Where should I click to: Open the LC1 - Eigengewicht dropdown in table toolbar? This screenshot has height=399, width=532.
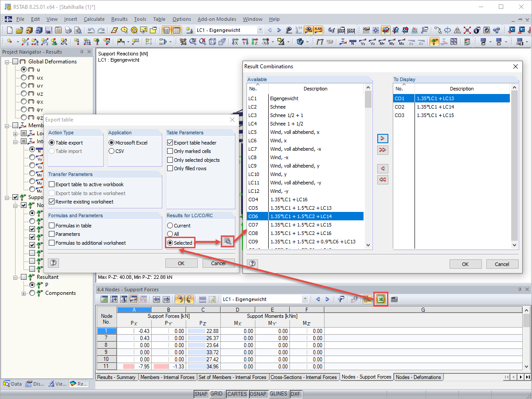coord(305,299)
